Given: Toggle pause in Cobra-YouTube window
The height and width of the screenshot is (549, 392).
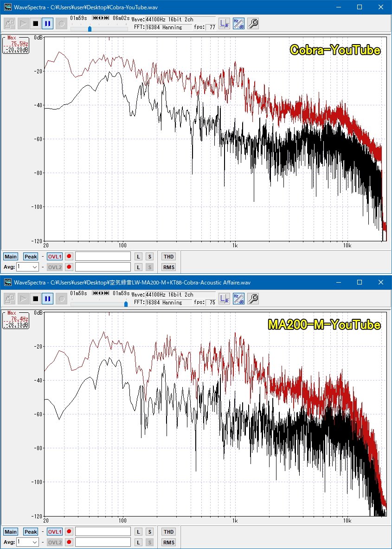Looking at the screenshot, I should pos(48,24).
